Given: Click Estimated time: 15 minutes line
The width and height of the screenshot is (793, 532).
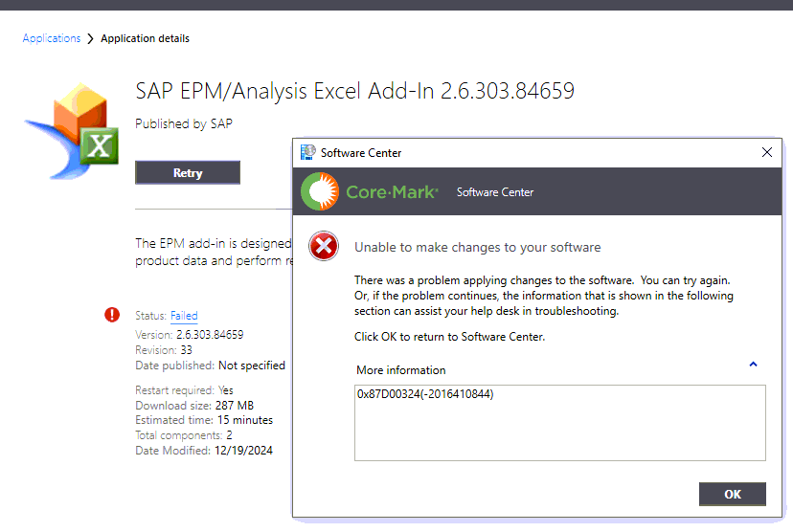Looking at the screenshot, I should click(204, 420).
